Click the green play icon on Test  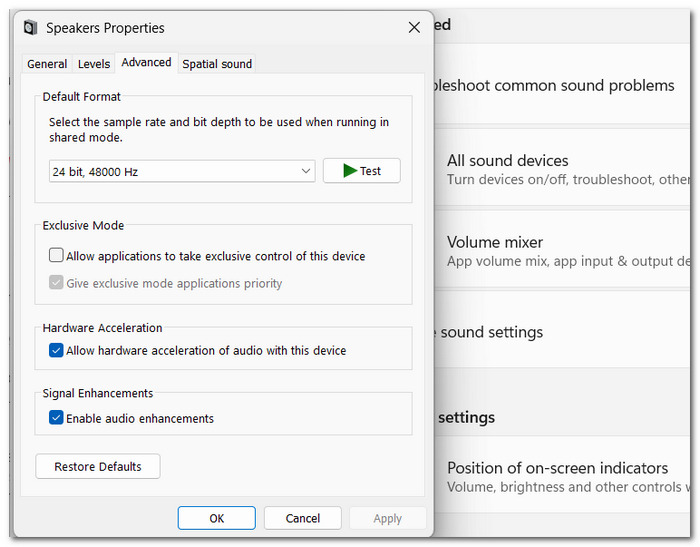tap(350, 171)
